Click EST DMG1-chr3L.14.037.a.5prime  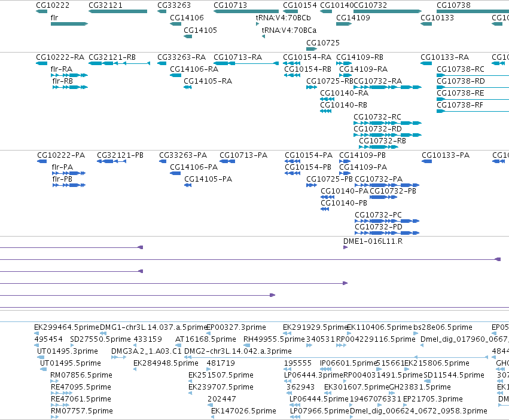(x=154, y=327)
